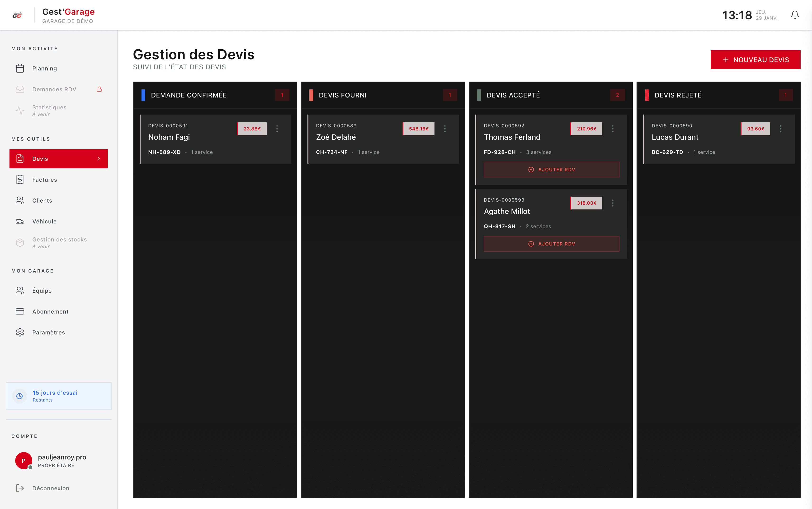Image resolution: width=812 pixels, height=509 pixels.
Task: Click the Clients people icon
Action: point(20,200)
